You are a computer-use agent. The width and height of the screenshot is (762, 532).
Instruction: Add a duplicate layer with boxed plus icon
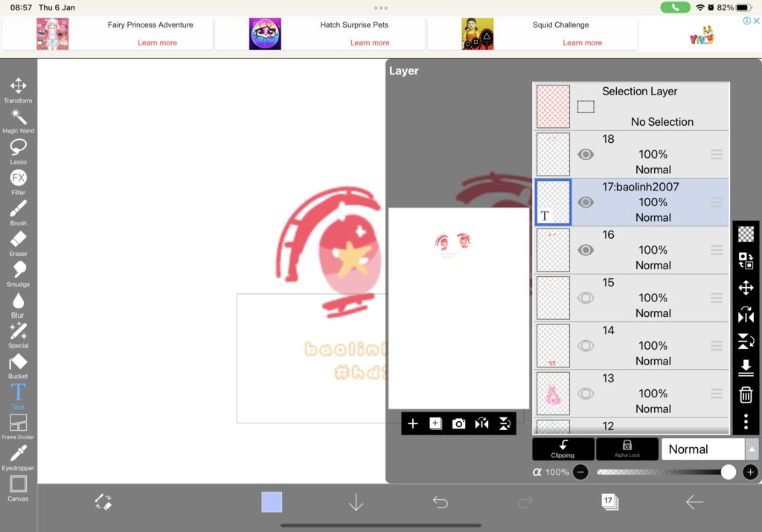[x=435, y=423]
